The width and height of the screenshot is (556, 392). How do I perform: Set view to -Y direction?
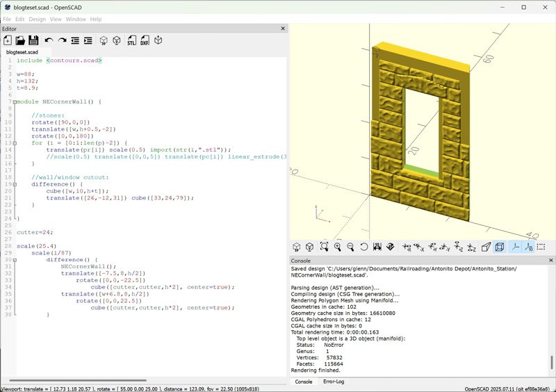tap(445, 247)
